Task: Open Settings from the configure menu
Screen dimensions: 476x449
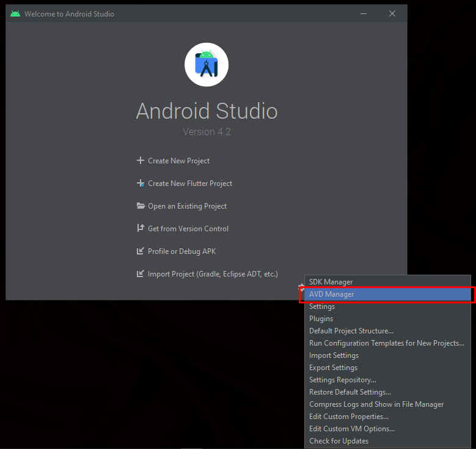Action: click(x=387, y=306)
